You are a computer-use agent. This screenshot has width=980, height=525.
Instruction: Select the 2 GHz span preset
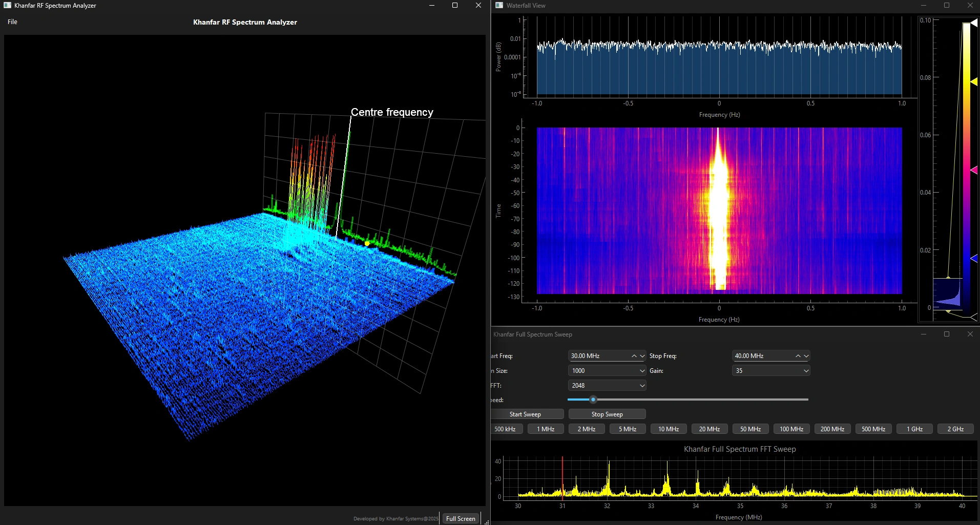pos(955,429)
